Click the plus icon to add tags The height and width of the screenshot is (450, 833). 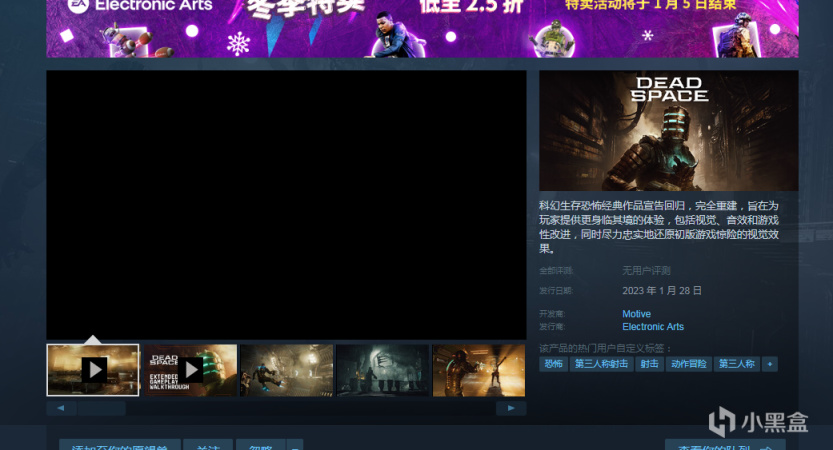(x=770, y=364)
